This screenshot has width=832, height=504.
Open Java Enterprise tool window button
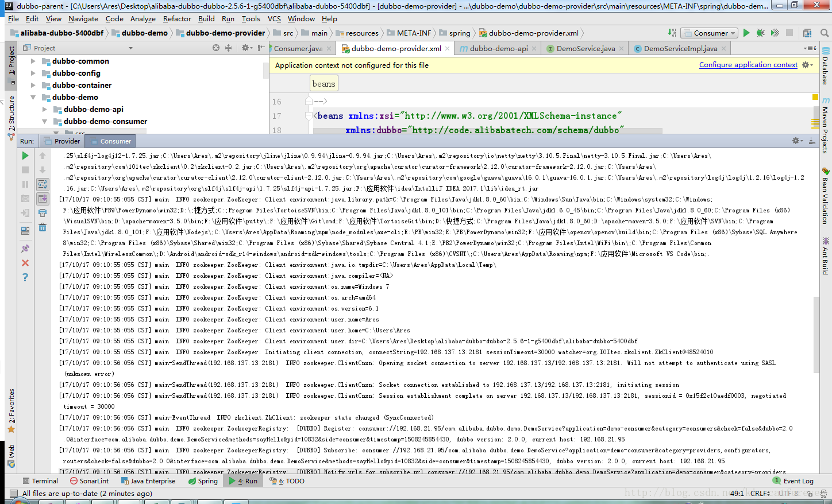[x=148, y=481]
